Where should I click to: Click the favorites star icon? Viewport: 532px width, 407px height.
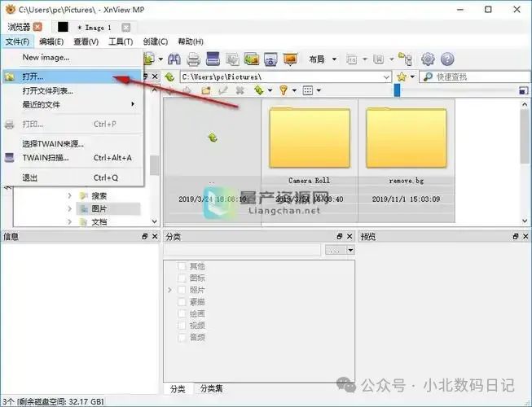coord(402,77)
